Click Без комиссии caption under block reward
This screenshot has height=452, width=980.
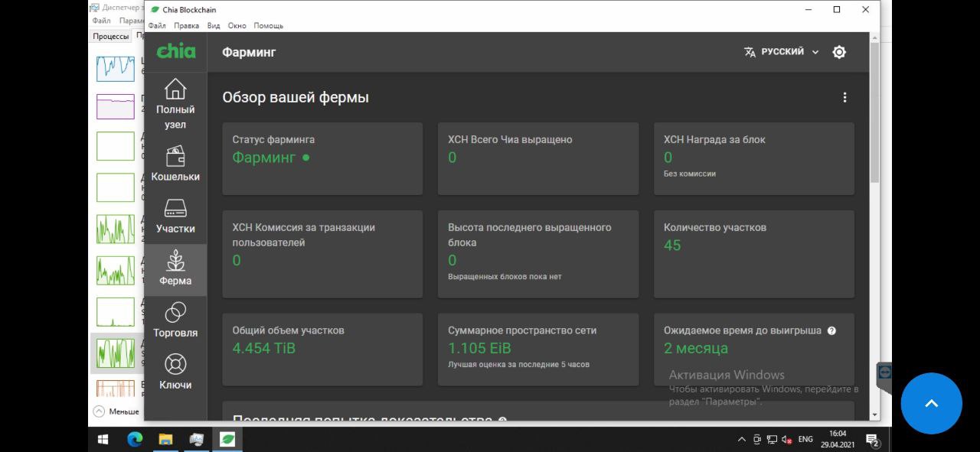(x=690, y=174)
